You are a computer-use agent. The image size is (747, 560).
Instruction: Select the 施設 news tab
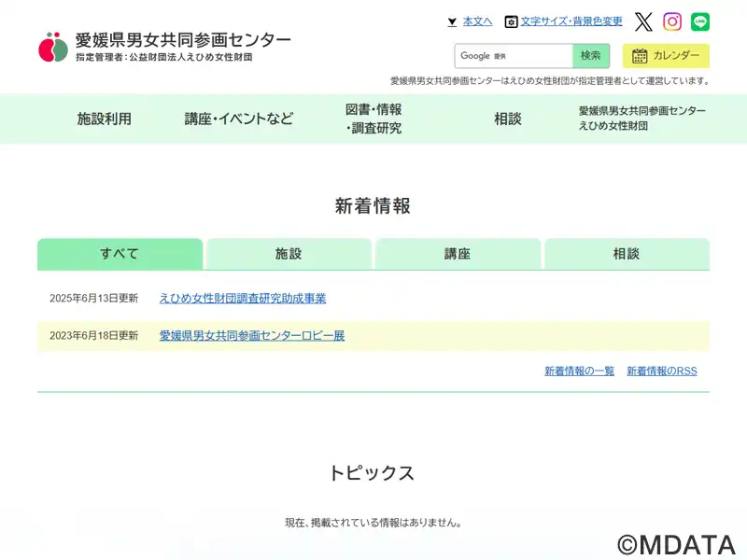[289, 254]
